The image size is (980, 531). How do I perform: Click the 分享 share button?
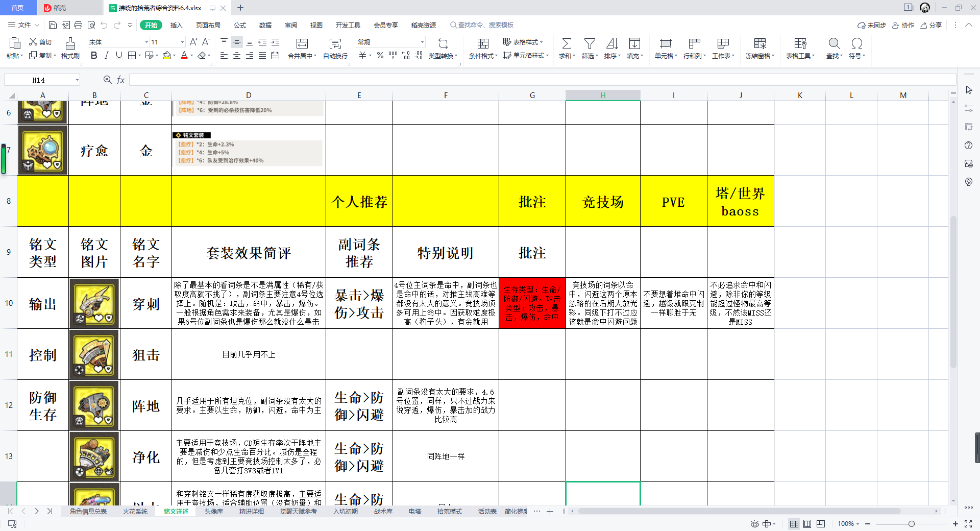pos(931,25)
